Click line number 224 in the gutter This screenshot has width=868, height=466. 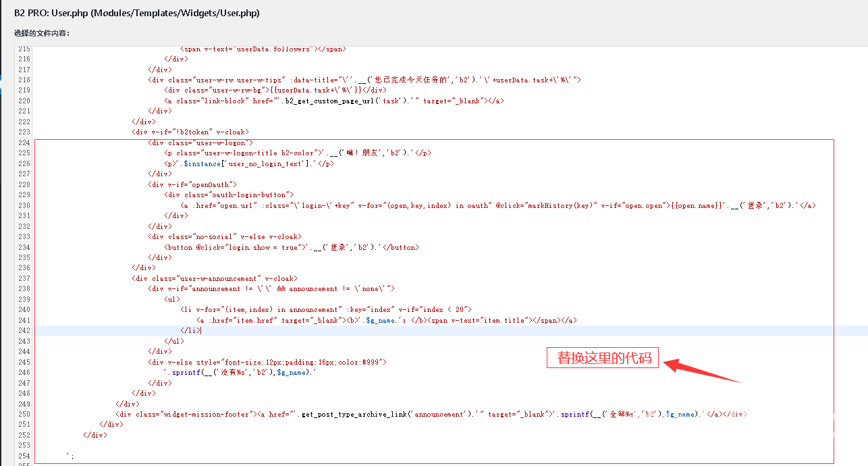tap(24, 143)
